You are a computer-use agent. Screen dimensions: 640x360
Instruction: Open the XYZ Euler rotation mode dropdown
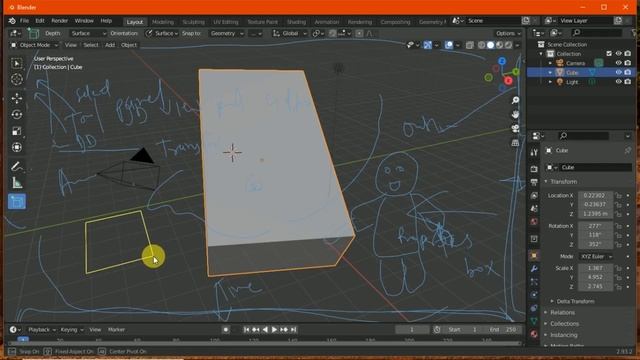[x=596, y=256]
